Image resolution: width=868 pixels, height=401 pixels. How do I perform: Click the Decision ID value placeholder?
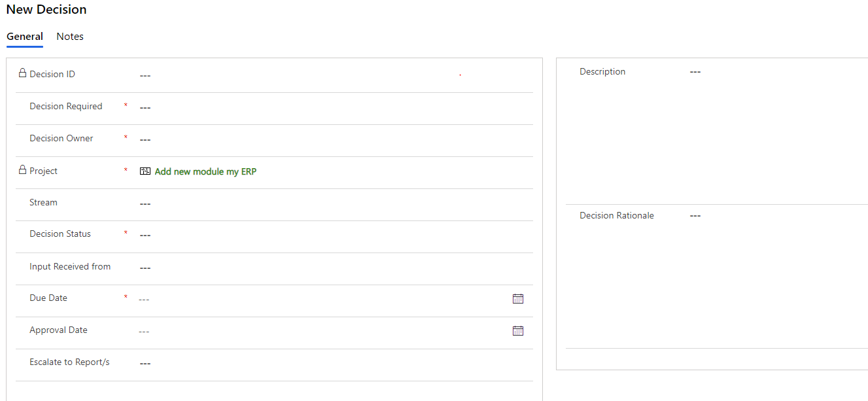145,75
